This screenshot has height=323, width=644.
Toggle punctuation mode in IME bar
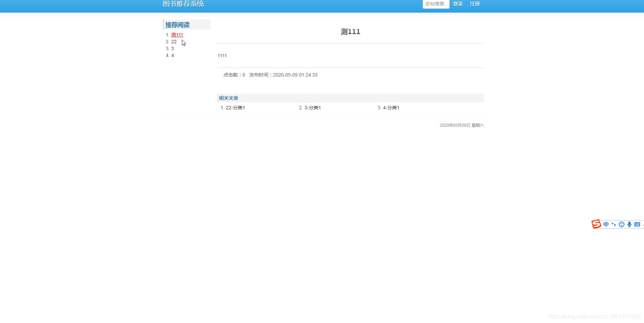(x=613, y=224)
